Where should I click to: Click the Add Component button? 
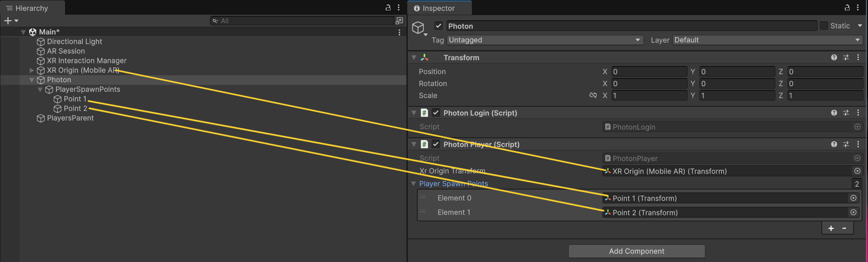pos(637,251)
